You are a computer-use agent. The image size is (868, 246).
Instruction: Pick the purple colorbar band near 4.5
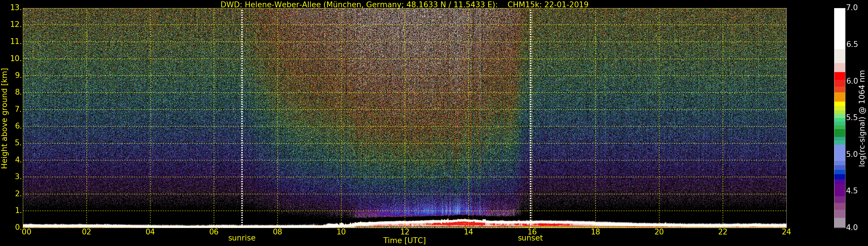tap(839, 190)
